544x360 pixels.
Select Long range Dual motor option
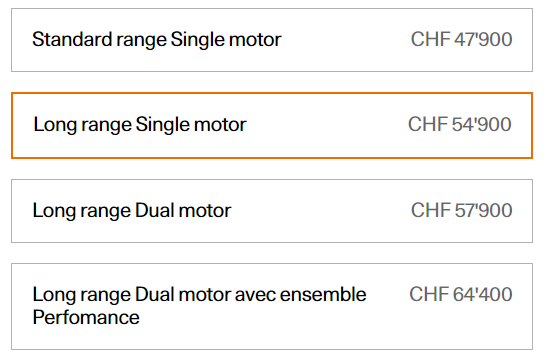point(272,211)
